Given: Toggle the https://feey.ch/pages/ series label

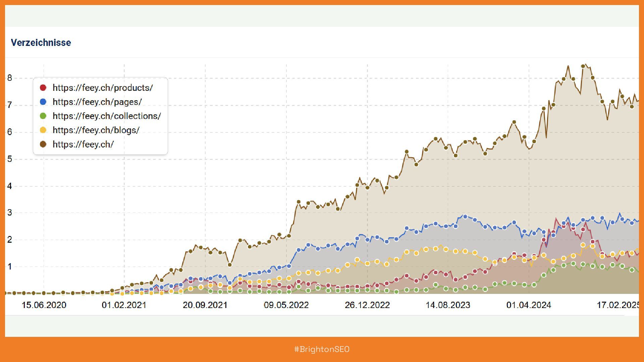Looking at the screenshot, I should pyautogui.click(x=97, y=102).
